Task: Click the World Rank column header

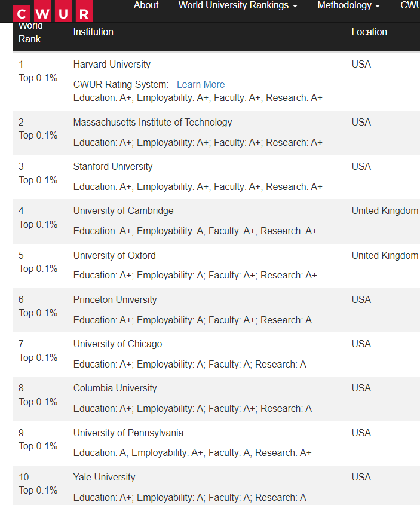Action: (30, 32)
